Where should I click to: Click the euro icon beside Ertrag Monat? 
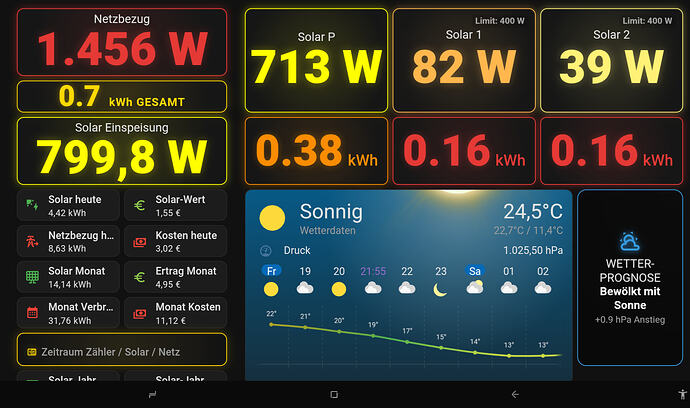pyautogui.click(x=139, y=277)
